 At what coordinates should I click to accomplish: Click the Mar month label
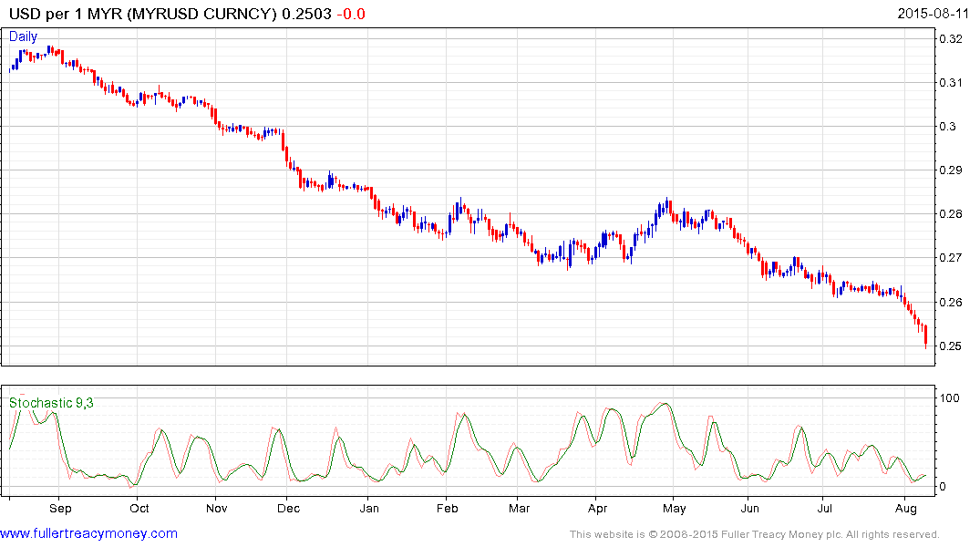(x=520, y=508)
